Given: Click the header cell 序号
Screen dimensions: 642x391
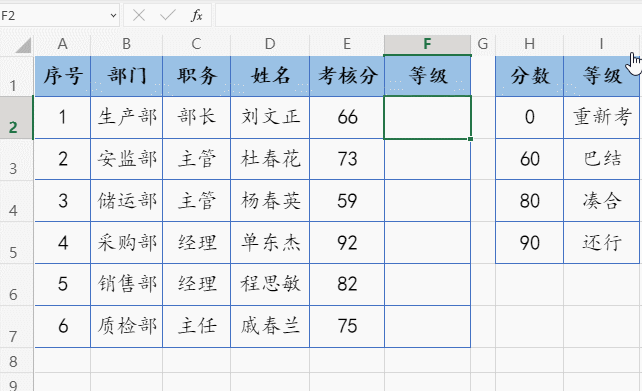Looking at the screenshot, I should (63, 76).
